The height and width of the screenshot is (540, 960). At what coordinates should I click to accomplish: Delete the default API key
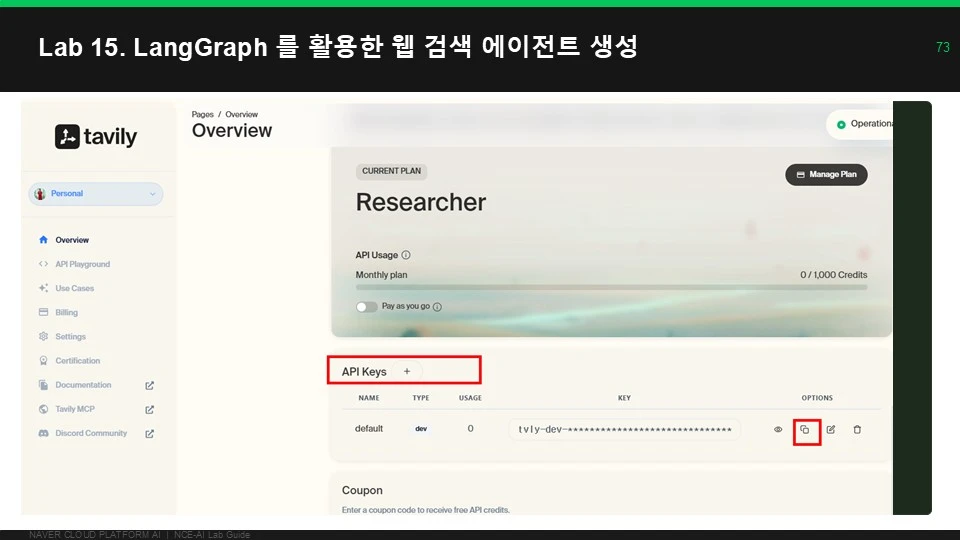coord(857,430)
